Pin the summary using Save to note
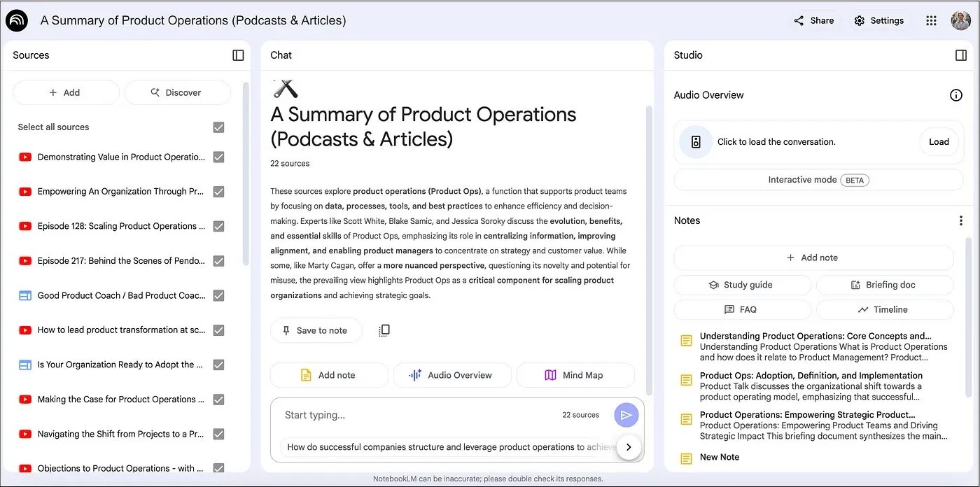Viewport: 980px width, 487px height. [x=316, y=330]
